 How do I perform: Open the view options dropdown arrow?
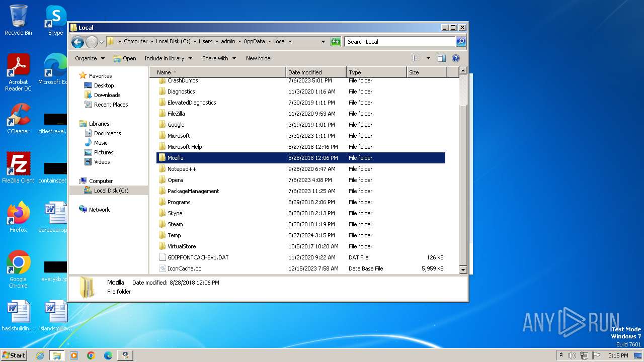[x=428, y=58]
